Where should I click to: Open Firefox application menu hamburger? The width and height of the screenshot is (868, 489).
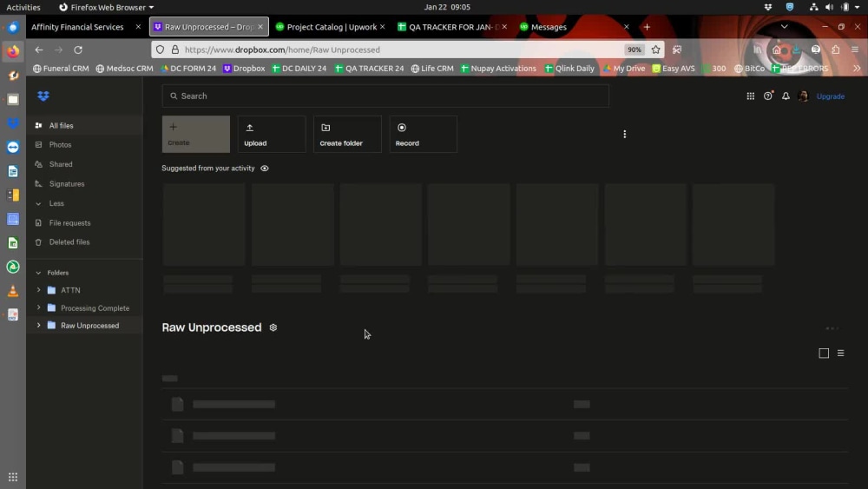pyautogui.click(x=855, y=50)
